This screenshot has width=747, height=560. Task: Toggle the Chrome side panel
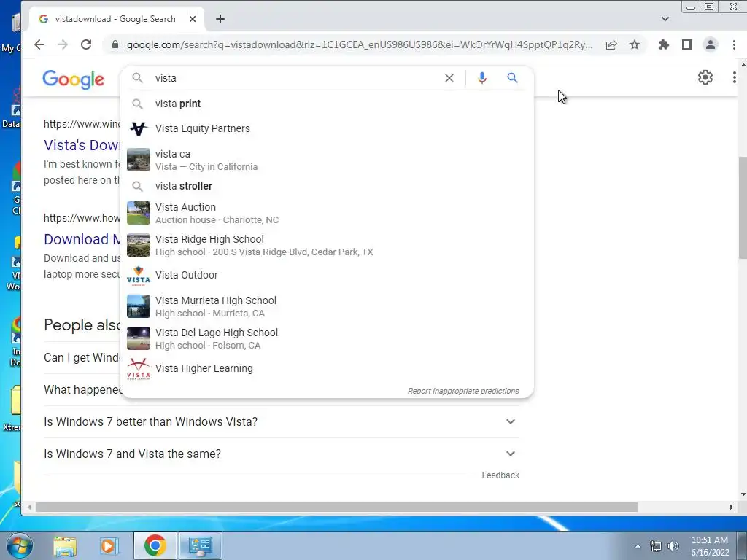pyautogui.click(x=687, y=44)
